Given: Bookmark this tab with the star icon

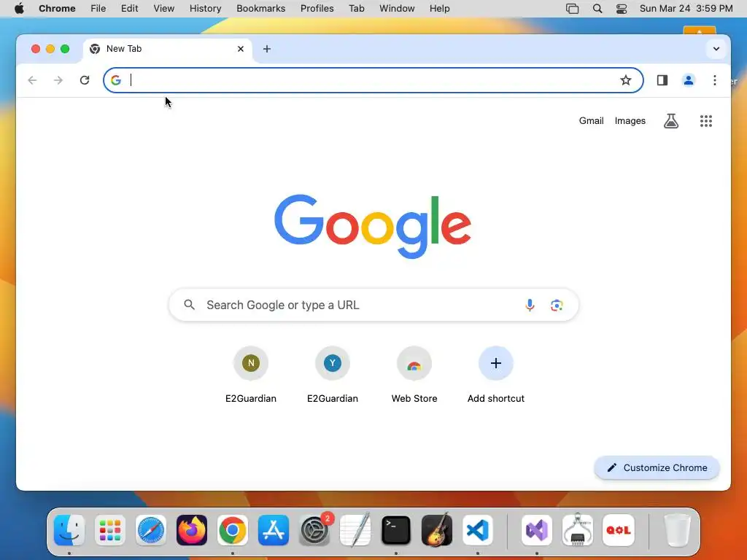Looking at the screenshot, I should point(625,80).
